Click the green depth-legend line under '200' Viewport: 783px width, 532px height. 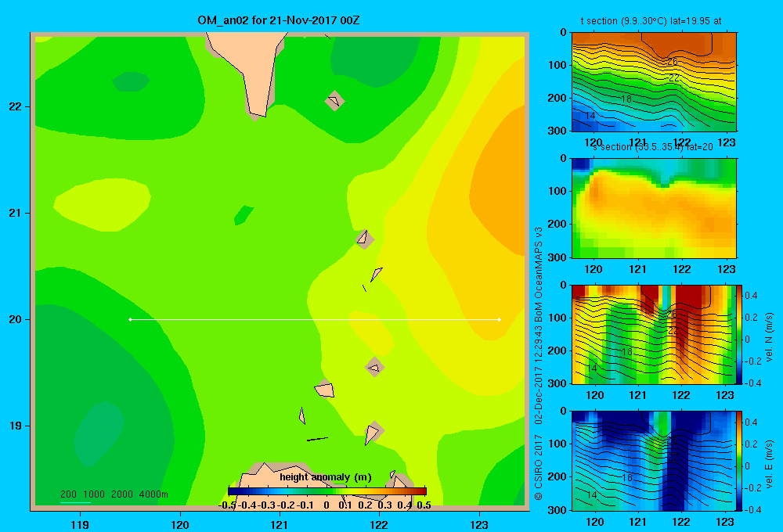(x=75, y=502)
